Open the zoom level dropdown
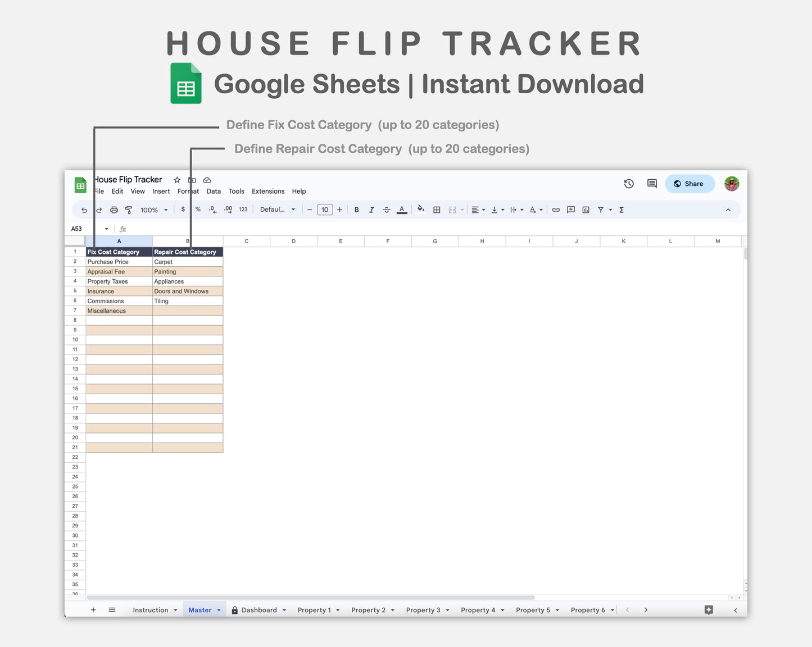 point(153,209)
